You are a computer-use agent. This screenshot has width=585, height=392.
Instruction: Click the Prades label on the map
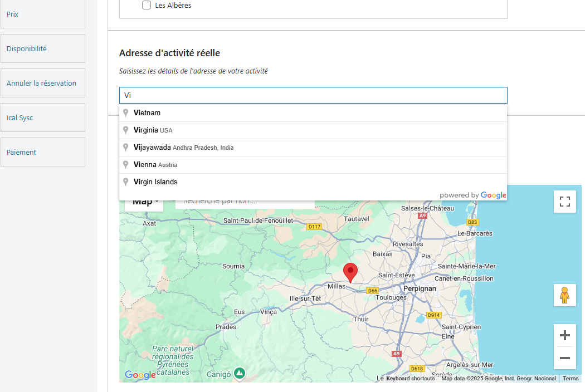(x=226, y=327)
